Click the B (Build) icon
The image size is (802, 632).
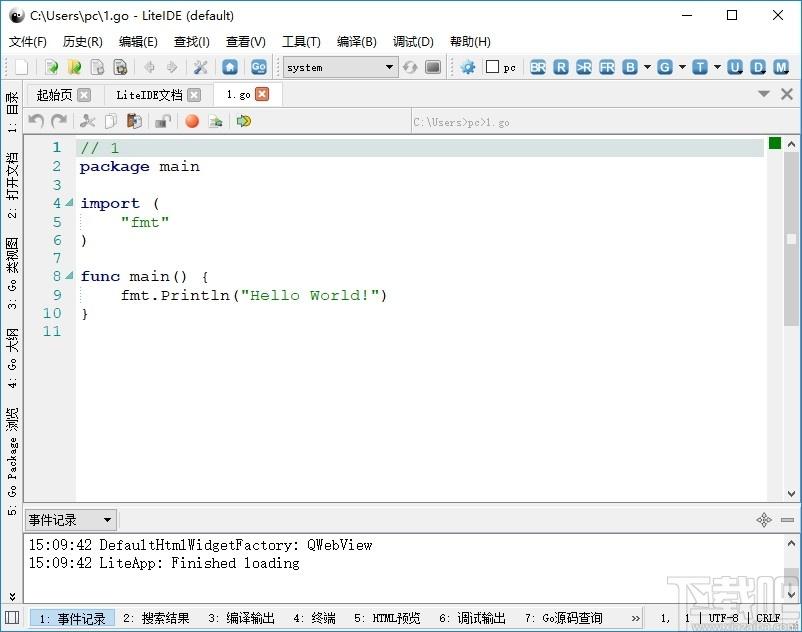pos(630,67)
